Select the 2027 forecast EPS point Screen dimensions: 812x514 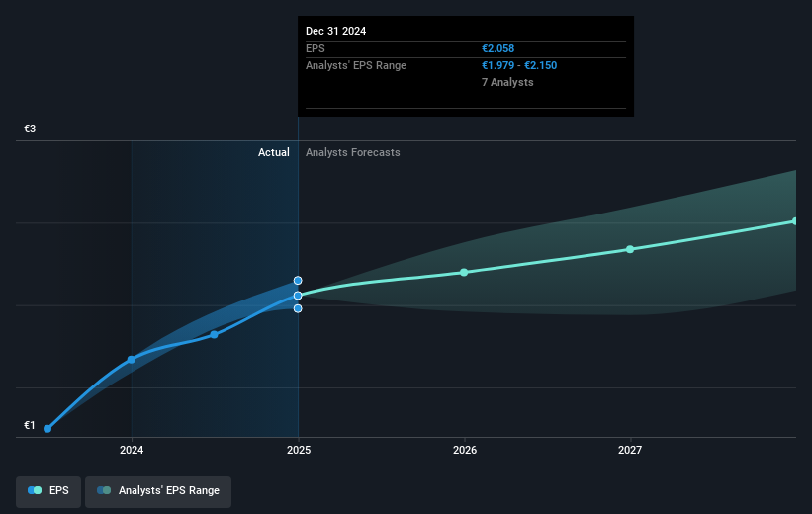[x=630, y=249]
